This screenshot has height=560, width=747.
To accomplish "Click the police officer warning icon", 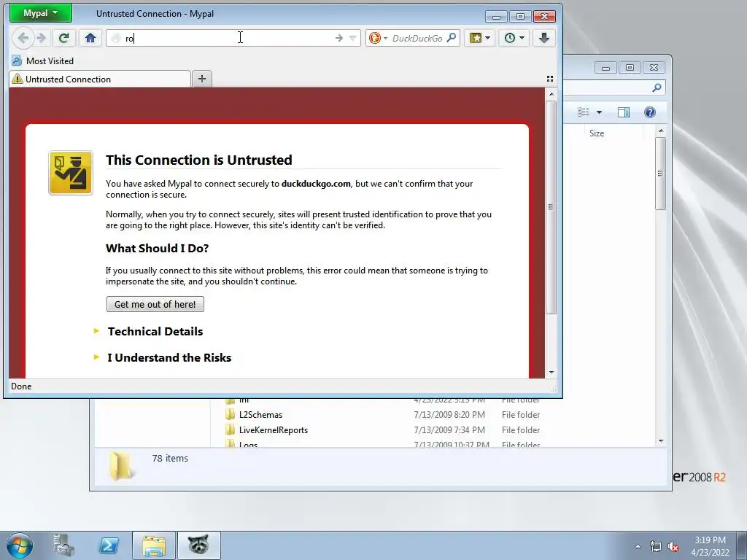I will tap(71, 173).
